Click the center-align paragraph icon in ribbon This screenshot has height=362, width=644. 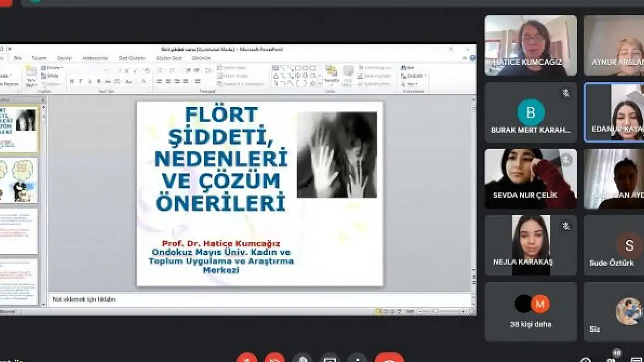point(168,81)
